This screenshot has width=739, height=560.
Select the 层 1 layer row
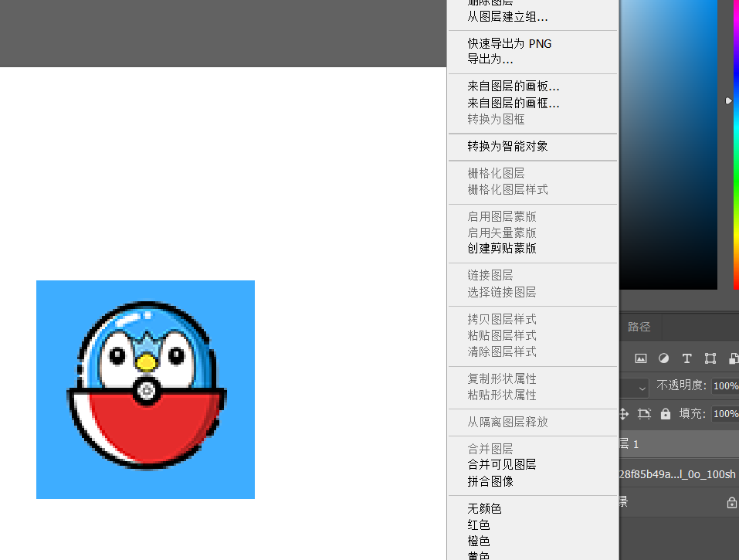pyautogui.click(x=679, y=444)
